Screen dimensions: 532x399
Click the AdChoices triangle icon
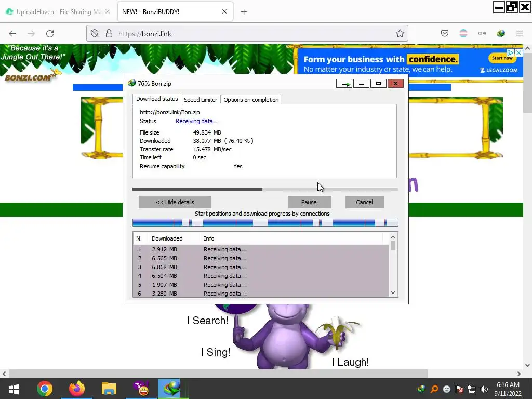click(x=511, y=52)
